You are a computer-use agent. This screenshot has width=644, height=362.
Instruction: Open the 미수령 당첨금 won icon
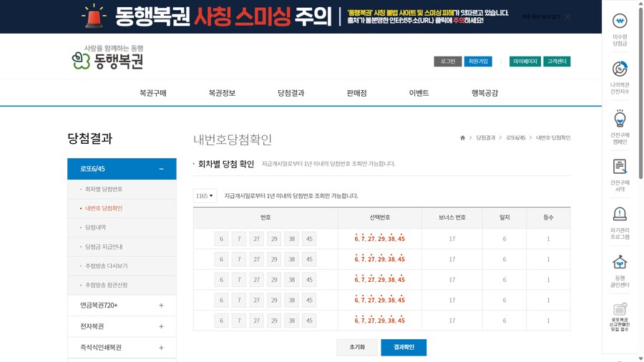coord(620,21)
